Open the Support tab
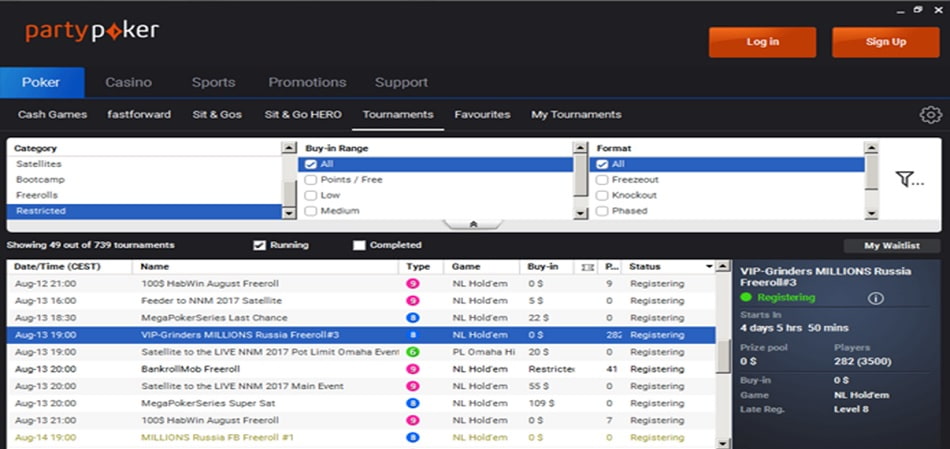Viewport: 950px width, 449px height. click(401, 82)
